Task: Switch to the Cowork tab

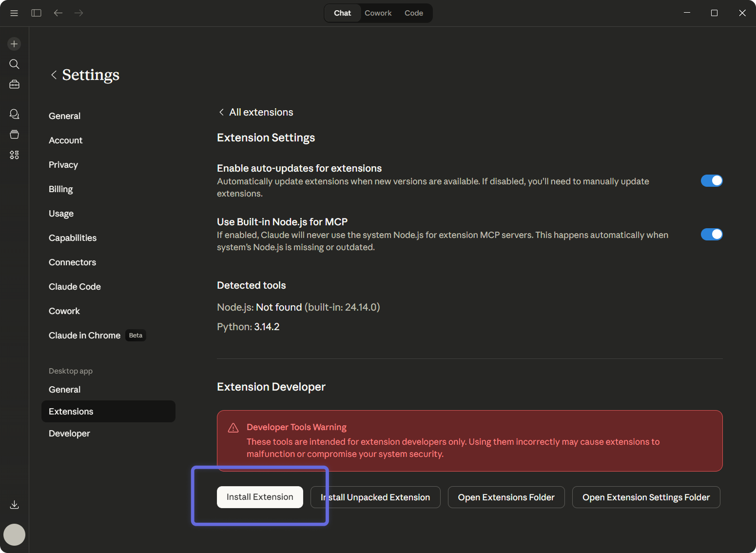Action: coord(378,13)
